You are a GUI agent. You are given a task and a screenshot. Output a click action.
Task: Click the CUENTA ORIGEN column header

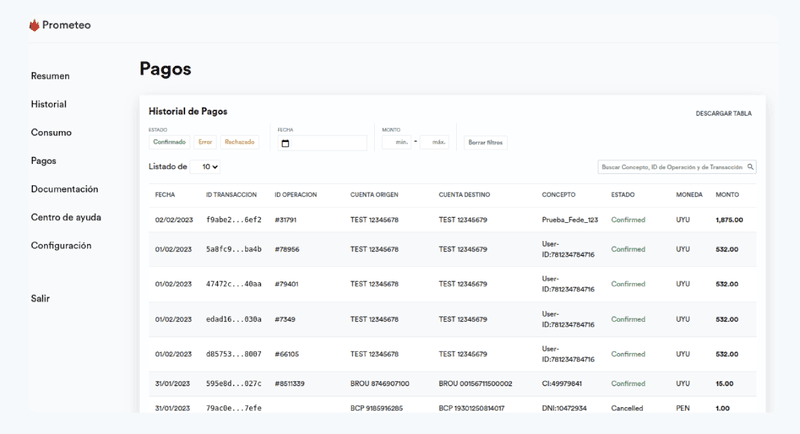tap(374, 195)
